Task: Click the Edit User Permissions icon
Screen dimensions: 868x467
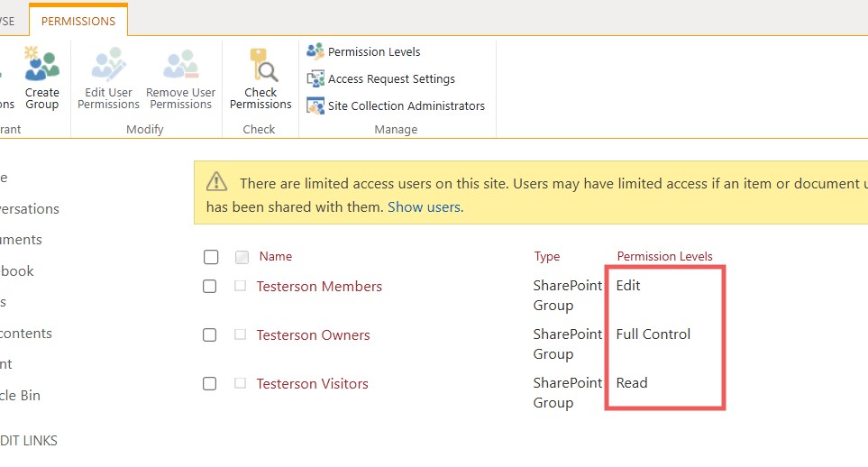Action: click(108, 65)
